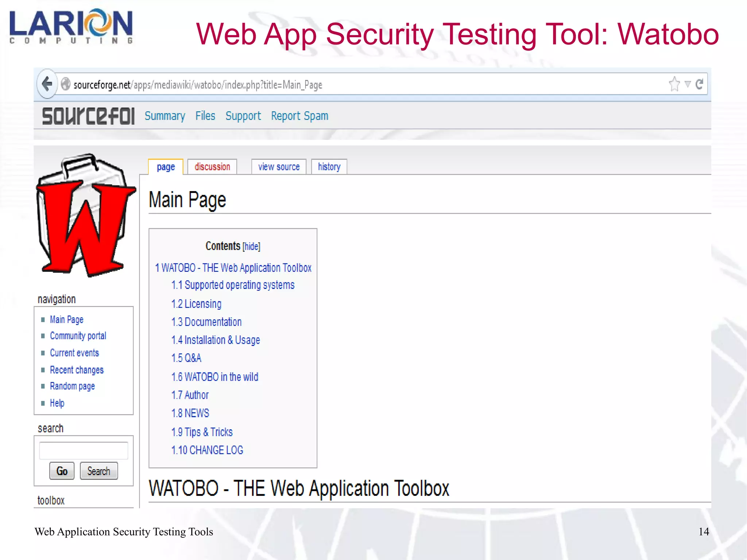The image size is (747, 560).
Task: Open the Support link
Action: [x=243, y=116]
